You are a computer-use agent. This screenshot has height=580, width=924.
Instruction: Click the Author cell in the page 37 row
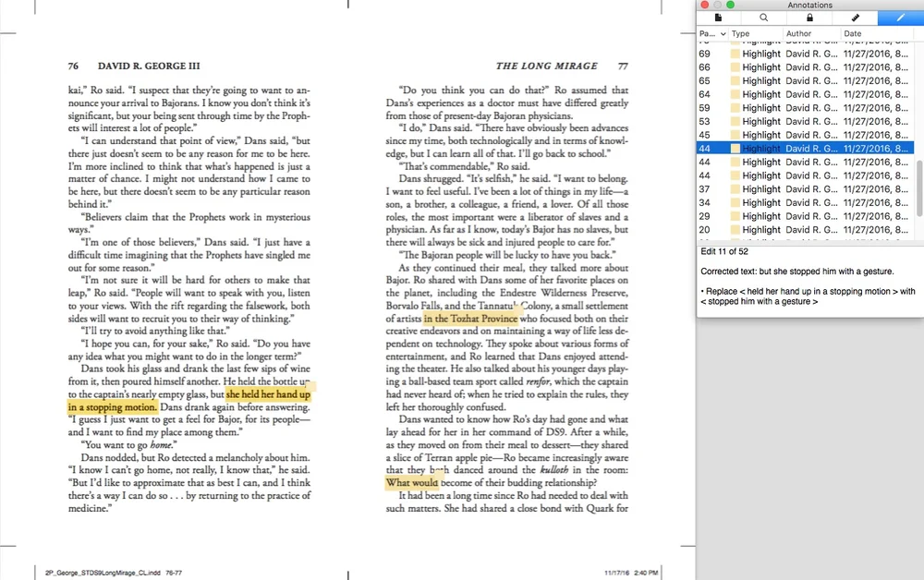[x=811, y=189]
